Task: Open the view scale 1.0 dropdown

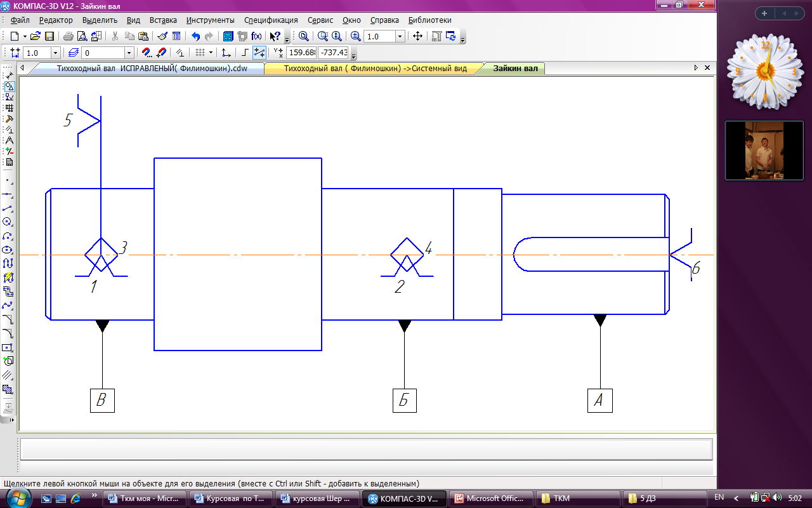Action: (56, 53)
